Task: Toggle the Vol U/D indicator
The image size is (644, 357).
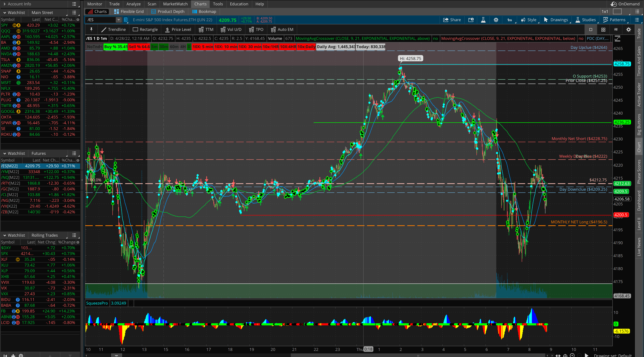Action: [x=231, y=29]
